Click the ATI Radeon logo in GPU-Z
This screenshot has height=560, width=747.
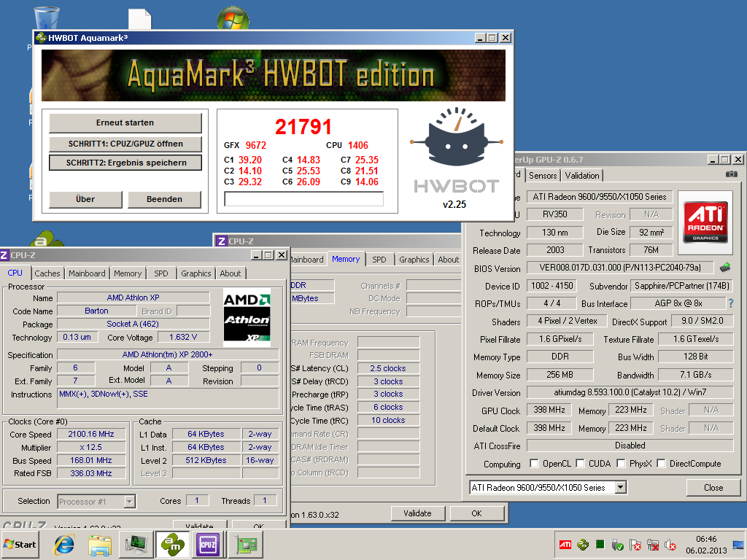pyautogui.click(x=705, y=222)
